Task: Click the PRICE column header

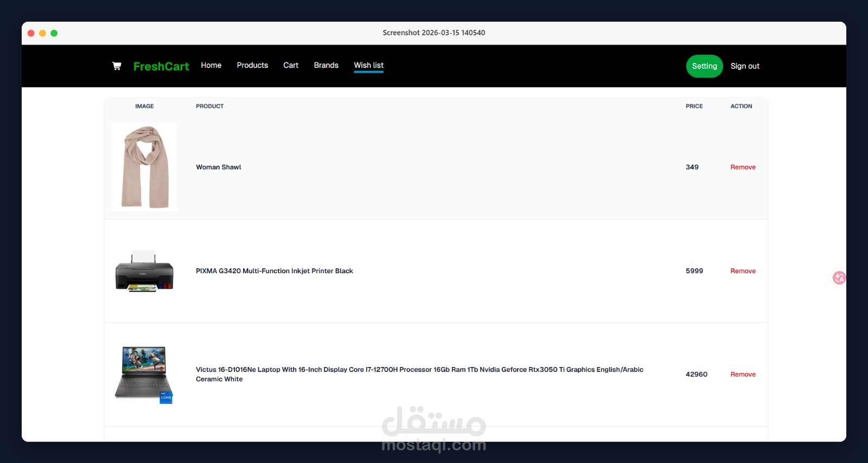Action: [x=694, y=106]
